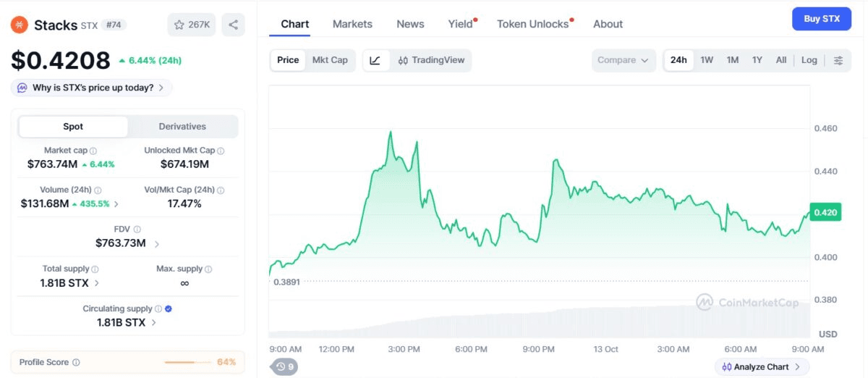
Task: Open info icon next to Circulating supply
Action: (x=158, y=308)
